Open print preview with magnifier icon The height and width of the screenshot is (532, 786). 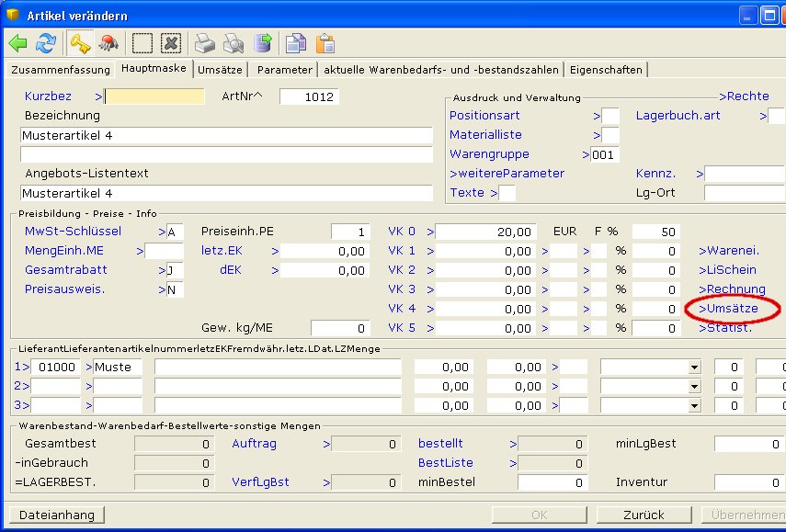pos(234,43)
